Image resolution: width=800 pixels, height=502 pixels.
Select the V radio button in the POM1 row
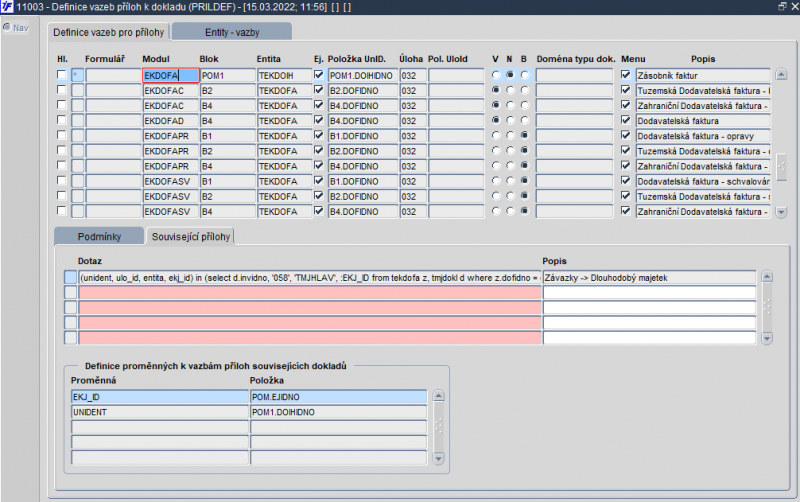[495, 75]
